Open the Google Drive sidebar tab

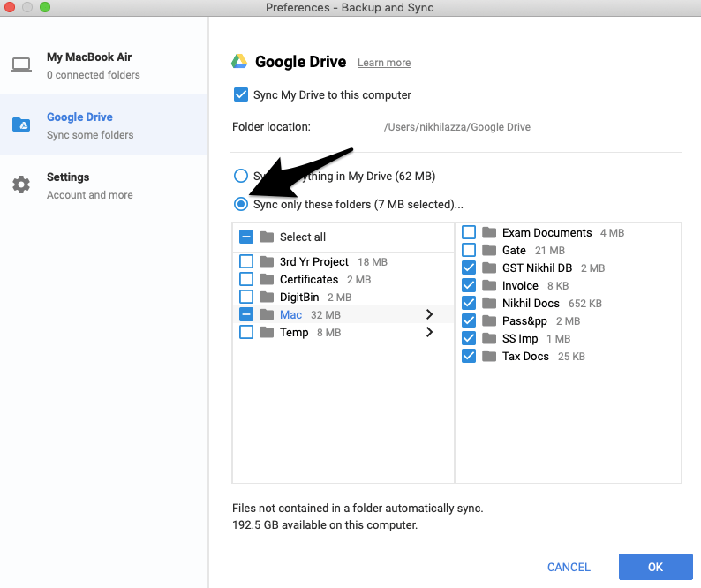coord(103,124)
